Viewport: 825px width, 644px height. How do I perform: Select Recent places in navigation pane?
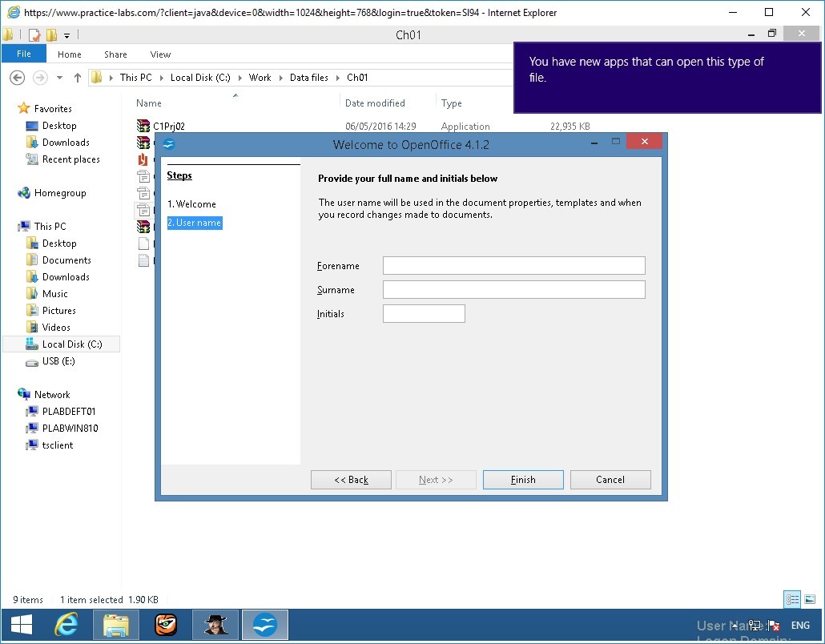[70, 159]
